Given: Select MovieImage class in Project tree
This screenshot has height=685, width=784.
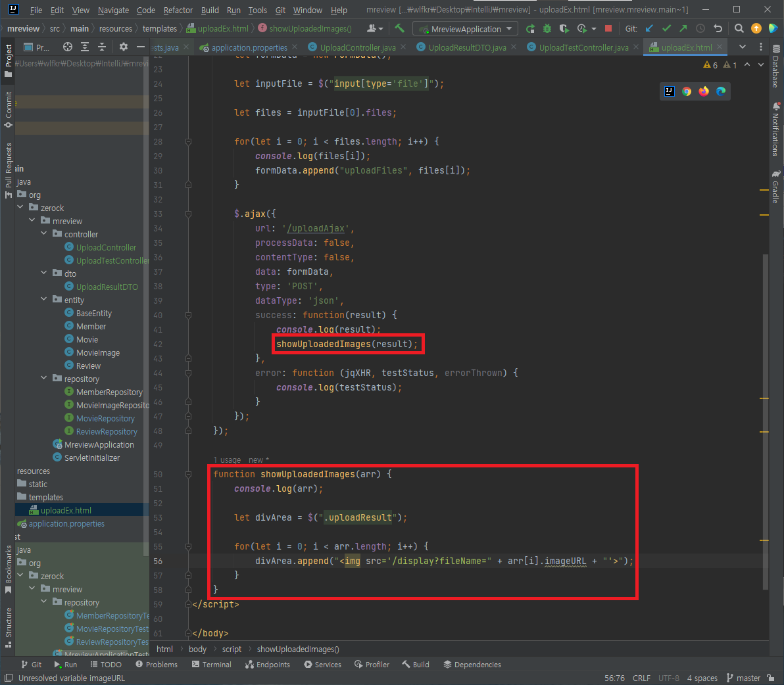Looking at the screenshot, I should click(92, 352).
